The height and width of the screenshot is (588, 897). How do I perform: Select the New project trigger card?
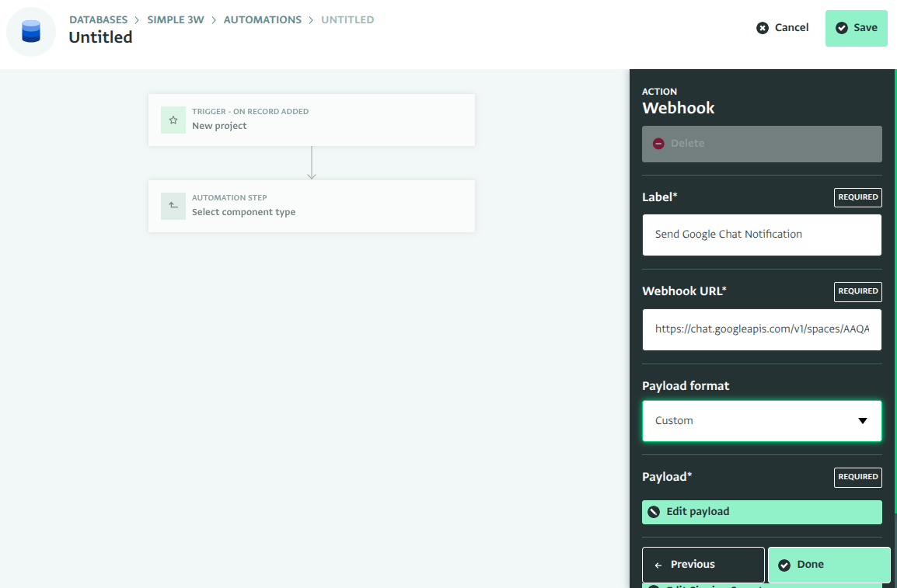(312, 120)
